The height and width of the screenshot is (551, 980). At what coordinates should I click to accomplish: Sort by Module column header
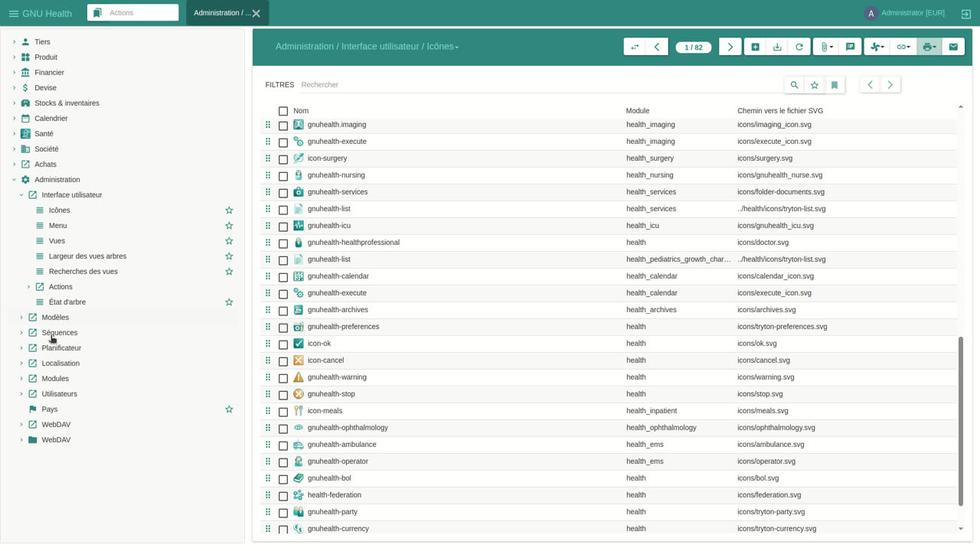(638, 111)
